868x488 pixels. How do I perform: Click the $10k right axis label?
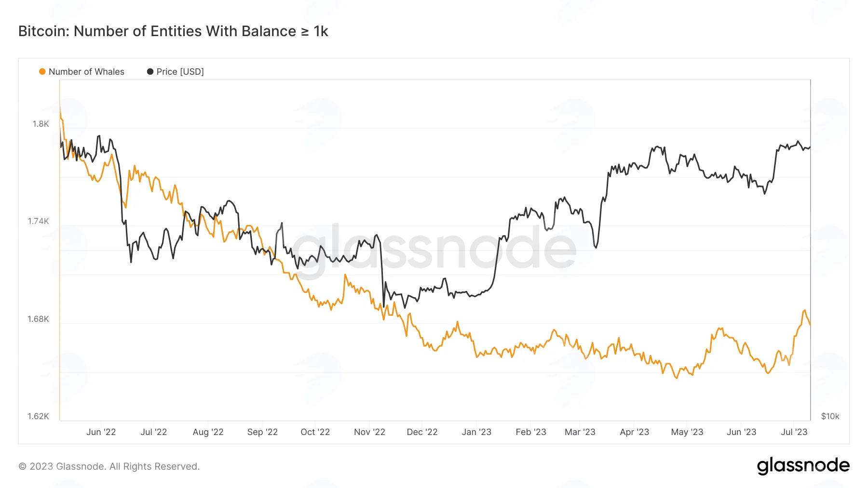[830, 416]
